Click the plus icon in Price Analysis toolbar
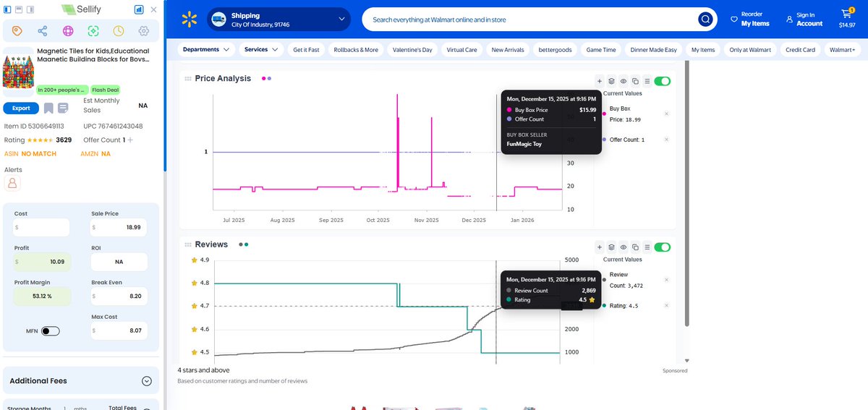 point(599,81)
